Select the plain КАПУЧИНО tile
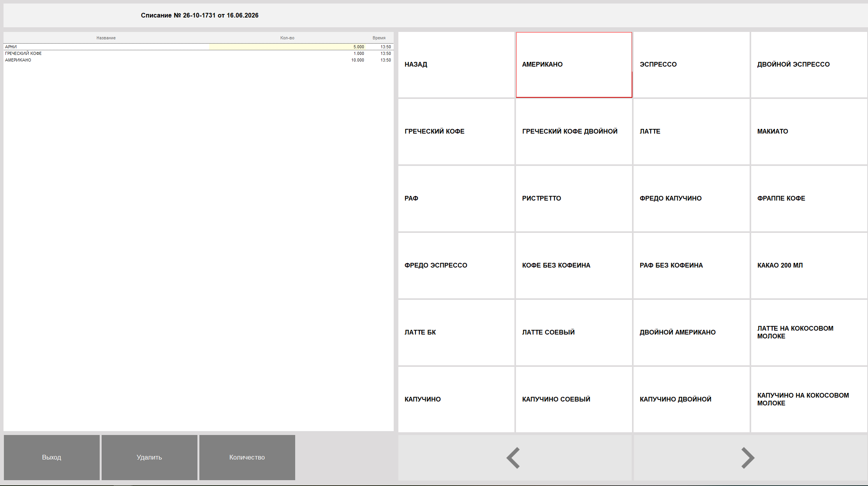This screenshot has width=868, height=486. 456,400
